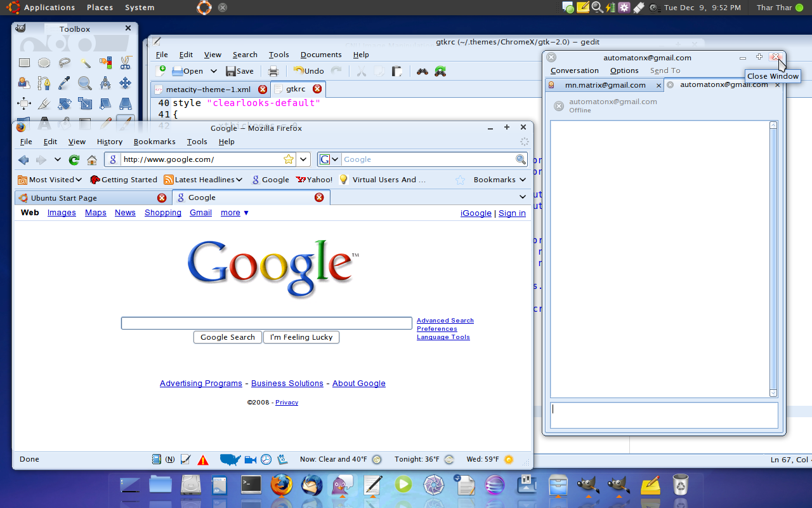This screenshot has width=812, height=508.
Task: Click in the Google search text field
Action: point(266,323)
